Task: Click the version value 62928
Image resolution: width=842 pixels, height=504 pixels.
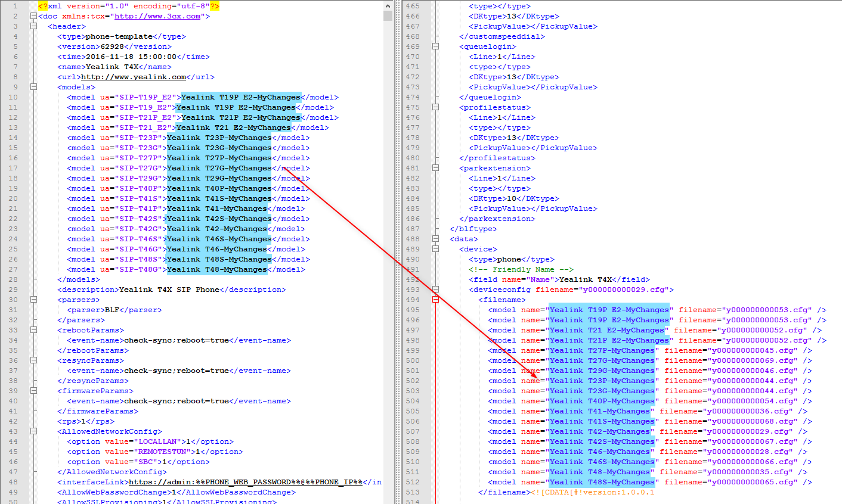Action: (x=112, y=46)
